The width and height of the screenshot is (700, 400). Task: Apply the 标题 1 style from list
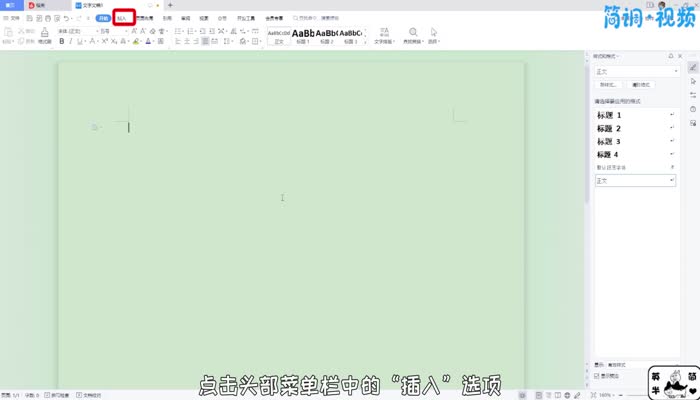(x=609, y=116)
